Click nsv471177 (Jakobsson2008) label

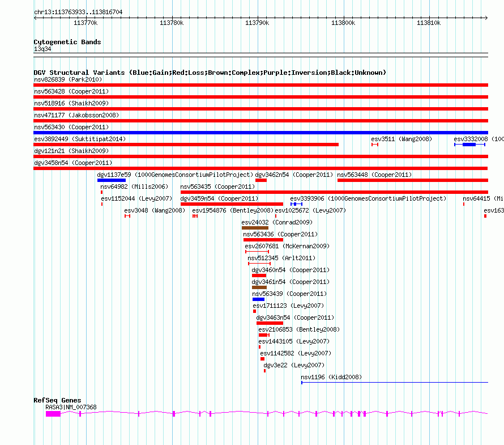76,115
